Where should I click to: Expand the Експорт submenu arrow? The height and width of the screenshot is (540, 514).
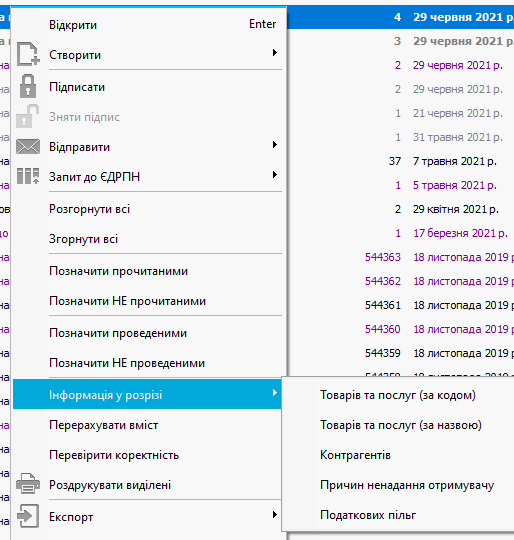tap(274, 515)
